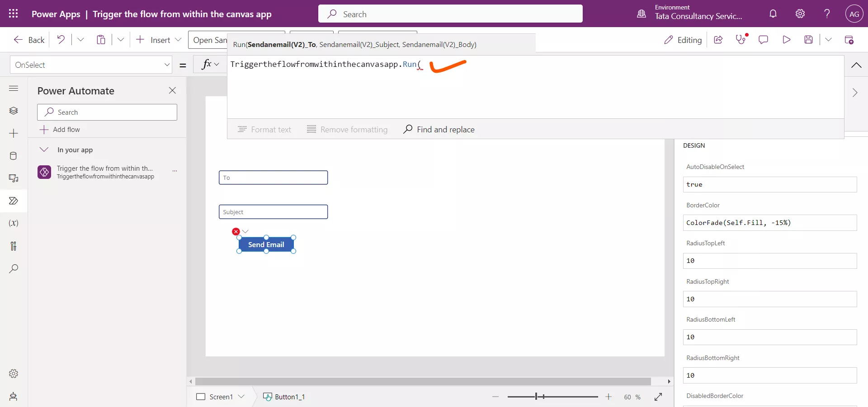868x407 pixels.
Task: Open the Variables panel
Action: pos(14,223)
